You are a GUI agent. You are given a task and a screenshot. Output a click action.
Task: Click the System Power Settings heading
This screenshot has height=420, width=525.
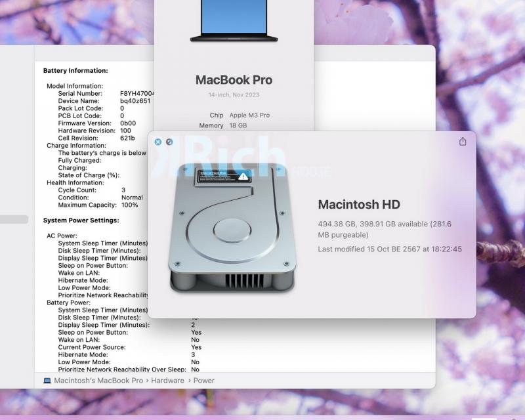[x=81, y=220]
